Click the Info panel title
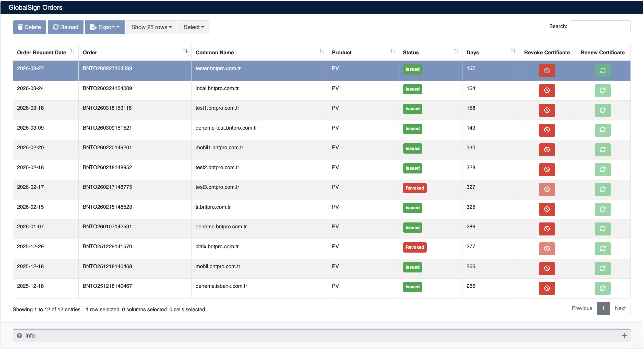Screen dimensions: 644x349 tap(30, 335)
